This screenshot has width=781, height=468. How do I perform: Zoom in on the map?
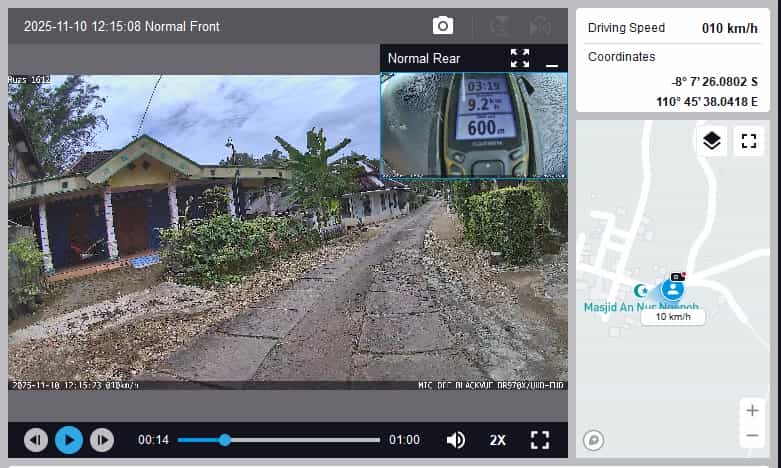coord(752,410)
